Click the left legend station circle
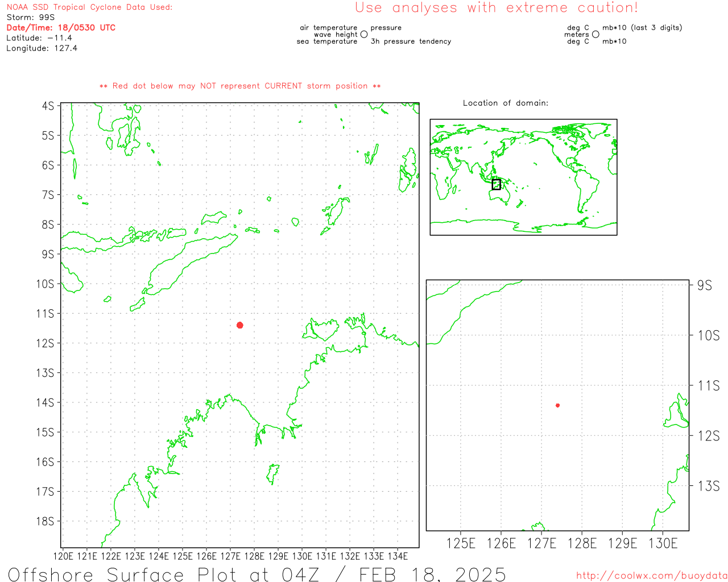 (x=364, y=35)
